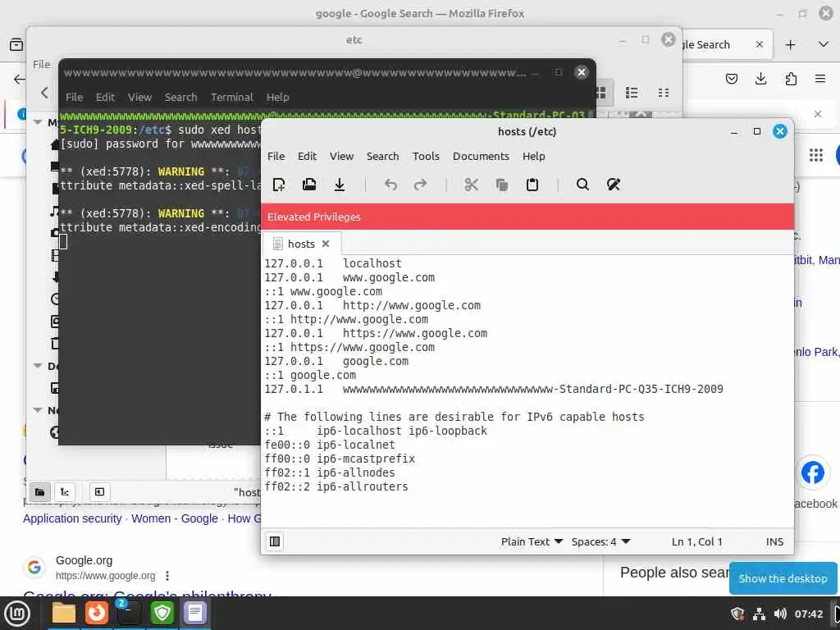Create a new document in xed toolbar
The image size is (840, 630).
pyautogui.click(x=279, y=185)
